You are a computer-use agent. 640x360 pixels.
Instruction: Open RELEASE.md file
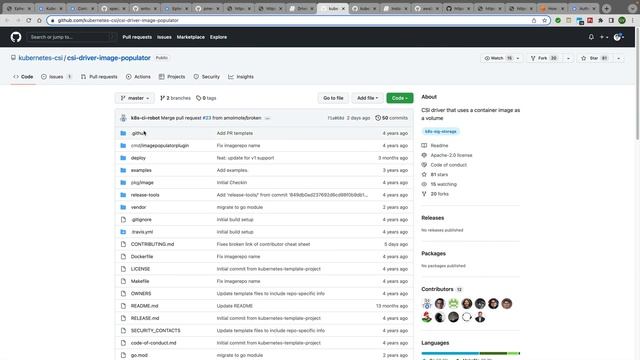pos(145,318)
